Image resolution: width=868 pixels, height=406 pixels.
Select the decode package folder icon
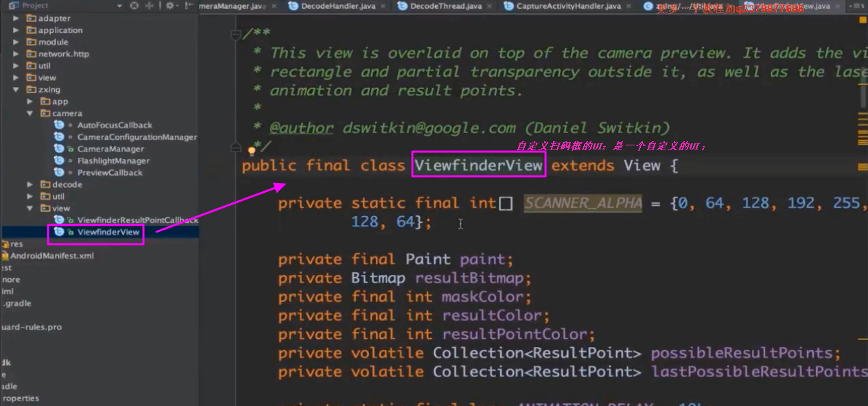point(45,184)
